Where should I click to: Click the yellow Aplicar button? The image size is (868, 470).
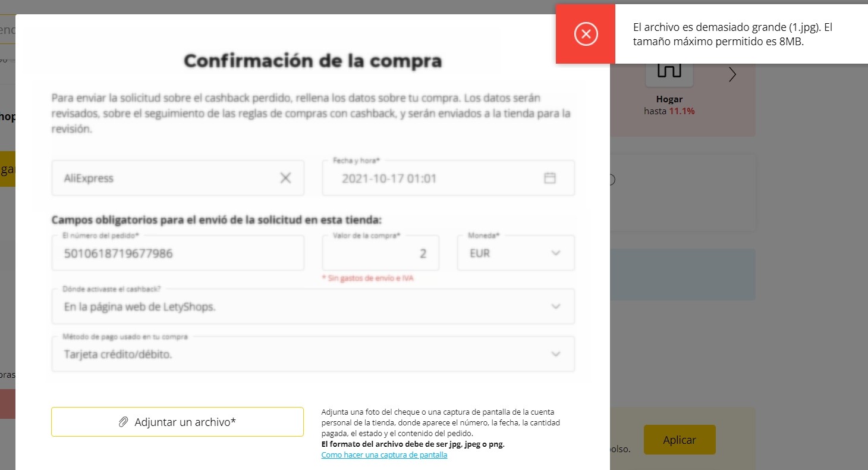(x=680, y=440)
